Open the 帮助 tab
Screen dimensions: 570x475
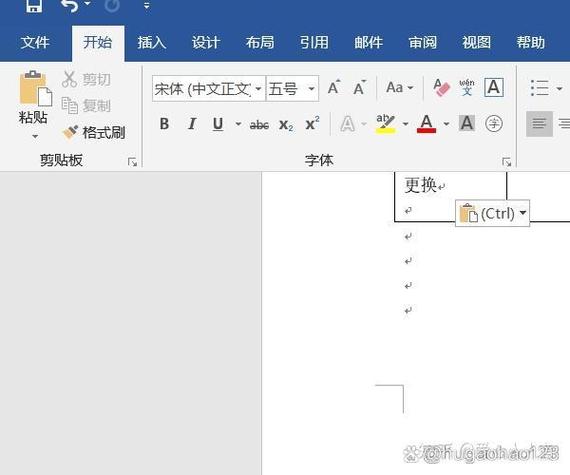(531, 43)
